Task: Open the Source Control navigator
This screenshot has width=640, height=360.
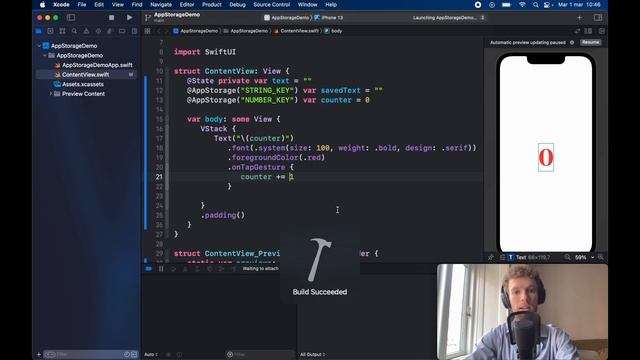Action: (50, 31)
